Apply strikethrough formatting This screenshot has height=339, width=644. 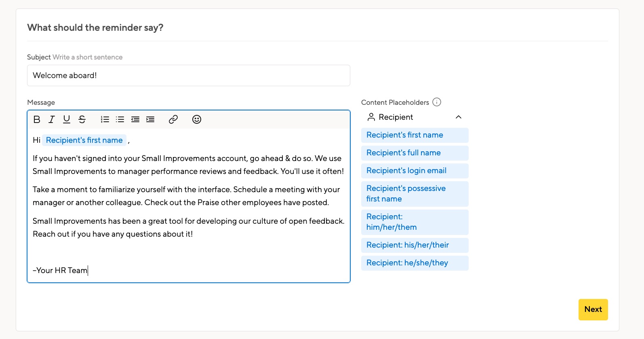tap(82, 119)
